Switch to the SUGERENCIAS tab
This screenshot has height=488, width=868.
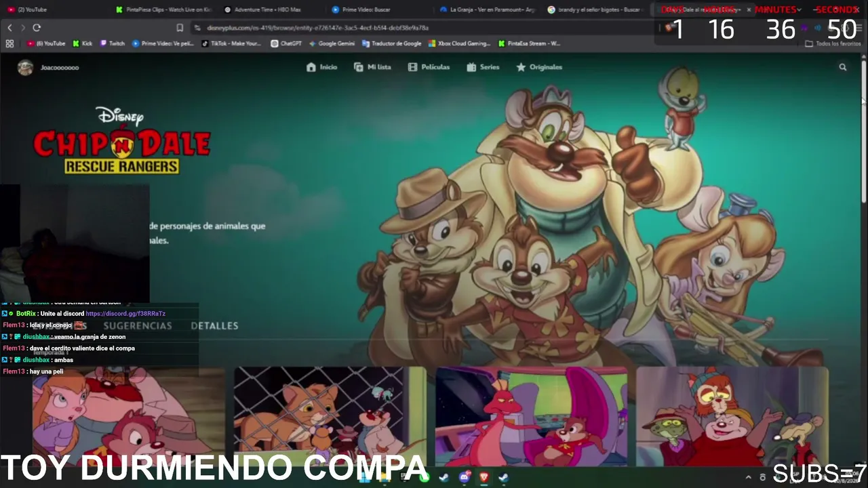click(138, 326)
